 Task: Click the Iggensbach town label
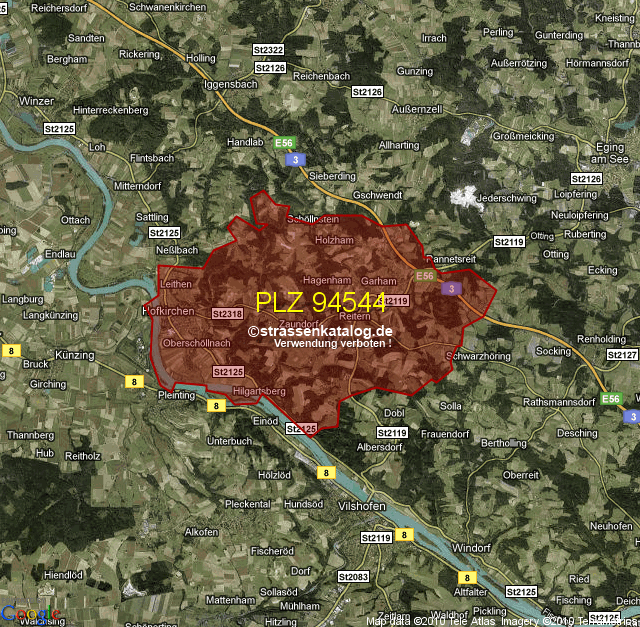coord(230,84)
